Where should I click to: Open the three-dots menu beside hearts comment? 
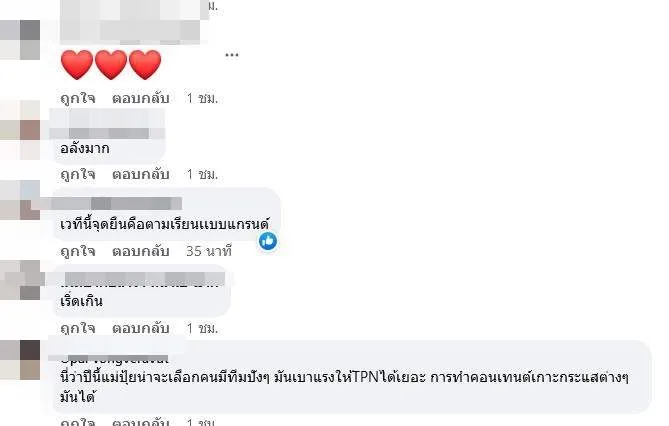[232, 55]
